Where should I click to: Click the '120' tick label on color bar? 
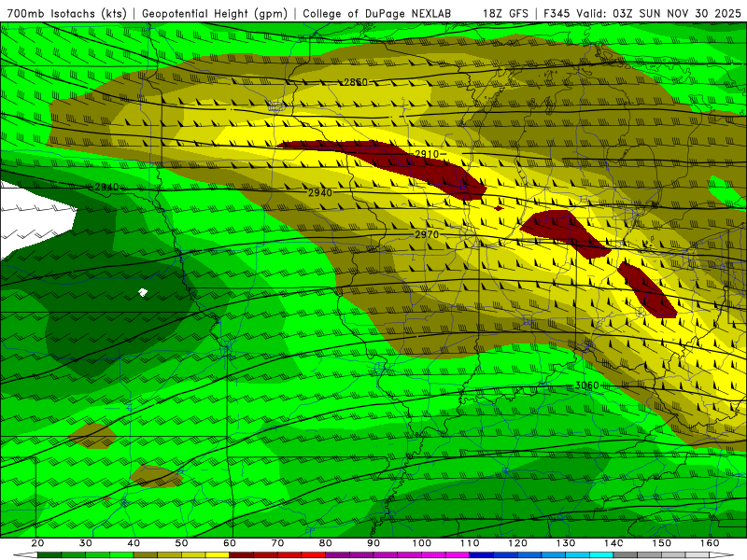(517, 543)
